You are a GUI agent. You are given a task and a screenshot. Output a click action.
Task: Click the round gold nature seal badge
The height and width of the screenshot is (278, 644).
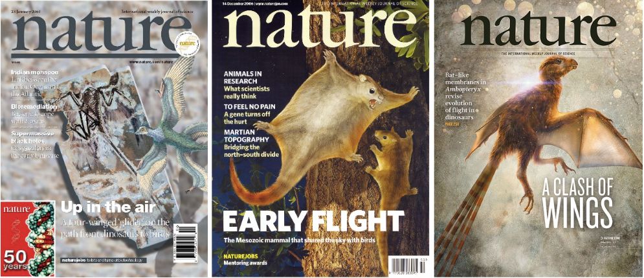click(x=188, y=43)
